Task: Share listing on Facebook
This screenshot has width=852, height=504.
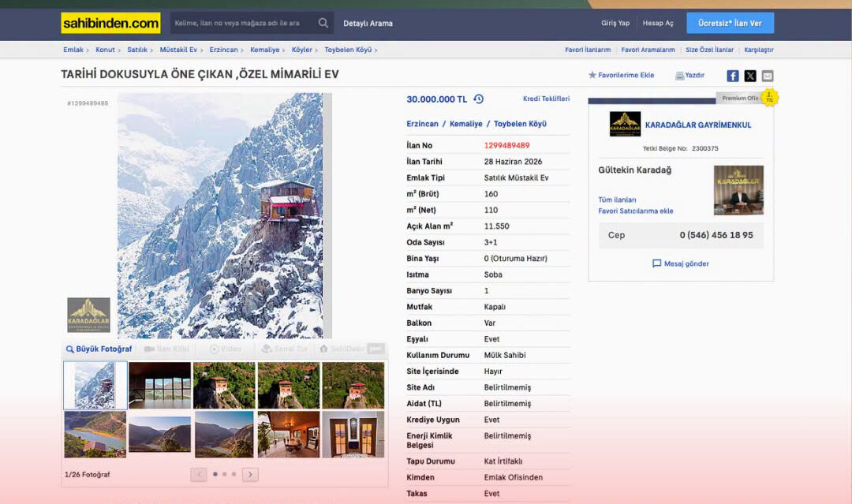Action: coord(732,76)
